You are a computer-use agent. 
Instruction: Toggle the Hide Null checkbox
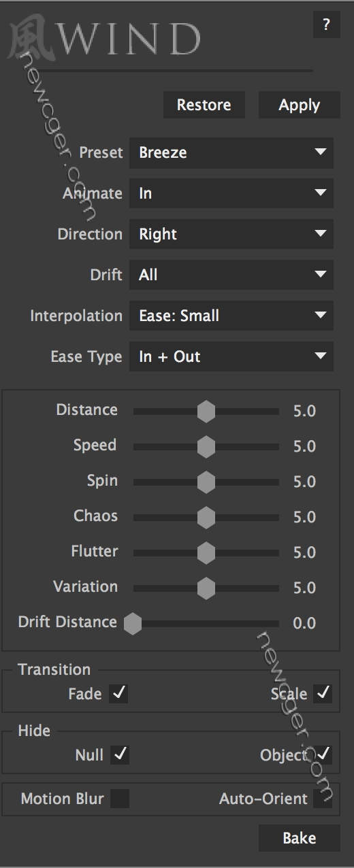120,754
